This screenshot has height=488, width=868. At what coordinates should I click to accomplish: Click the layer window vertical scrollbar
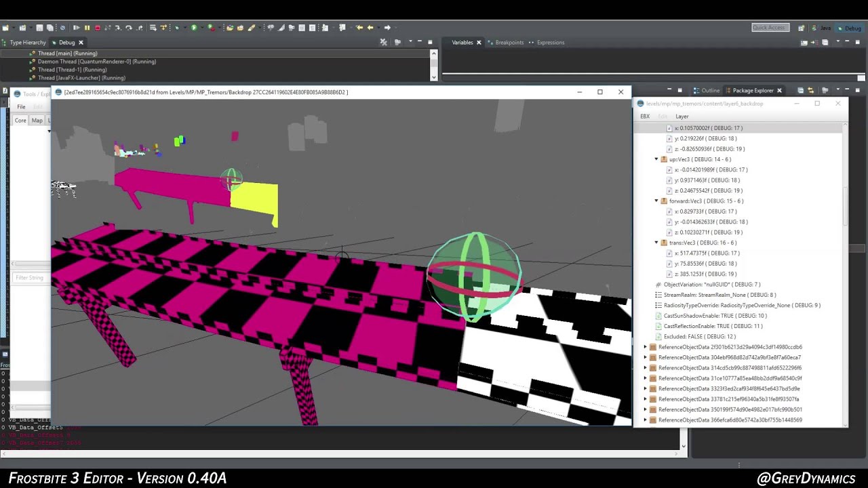pyautogui.click(x=845, y=207)
